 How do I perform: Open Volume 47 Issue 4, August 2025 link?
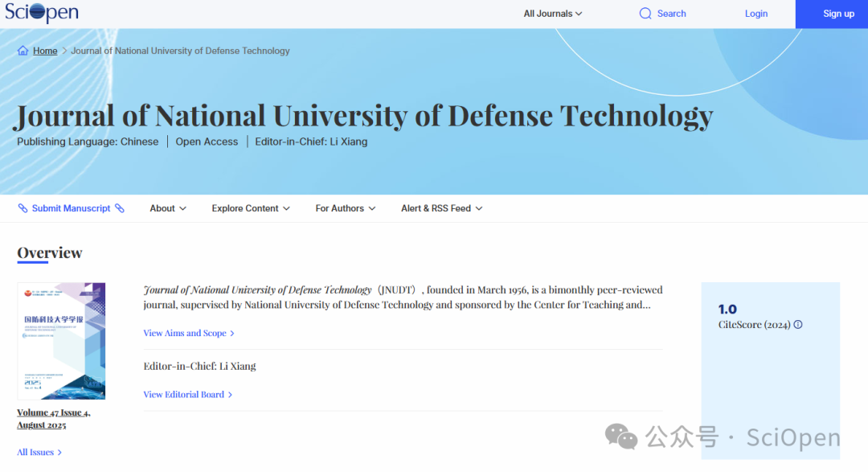pyautogui.click(x=53, y=419)
